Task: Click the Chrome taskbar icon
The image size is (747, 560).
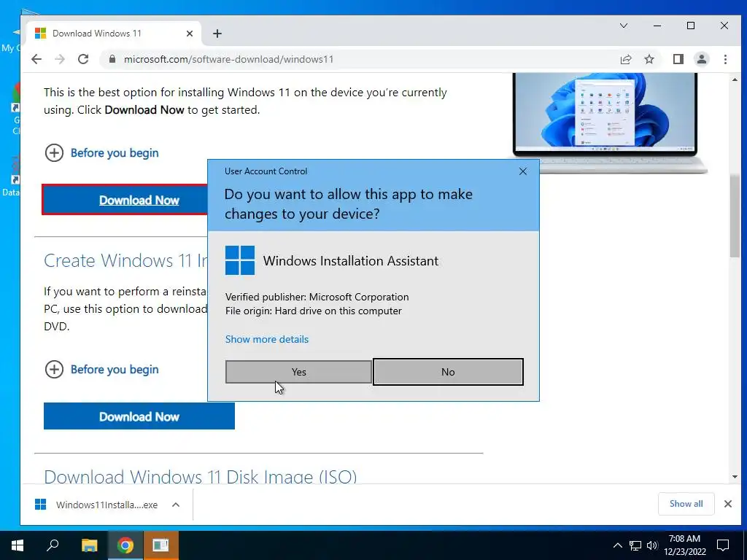Action: 125,545
